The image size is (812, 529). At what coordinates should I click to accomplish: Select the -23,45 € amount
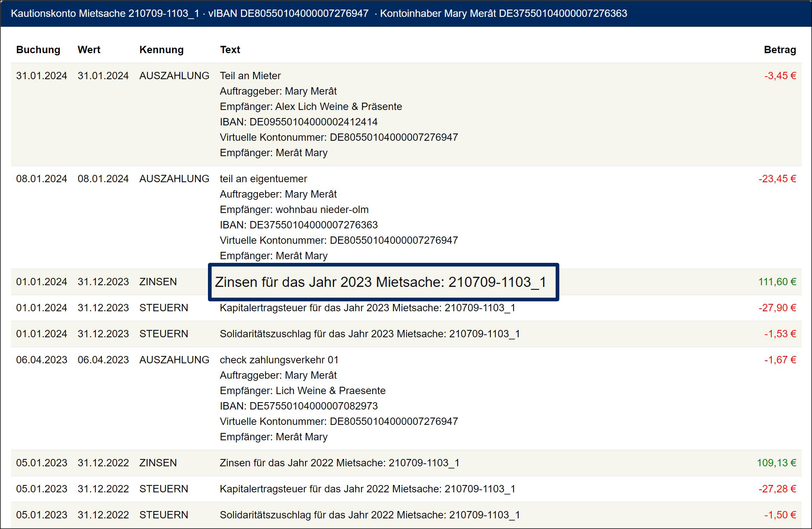coord(777,179)
